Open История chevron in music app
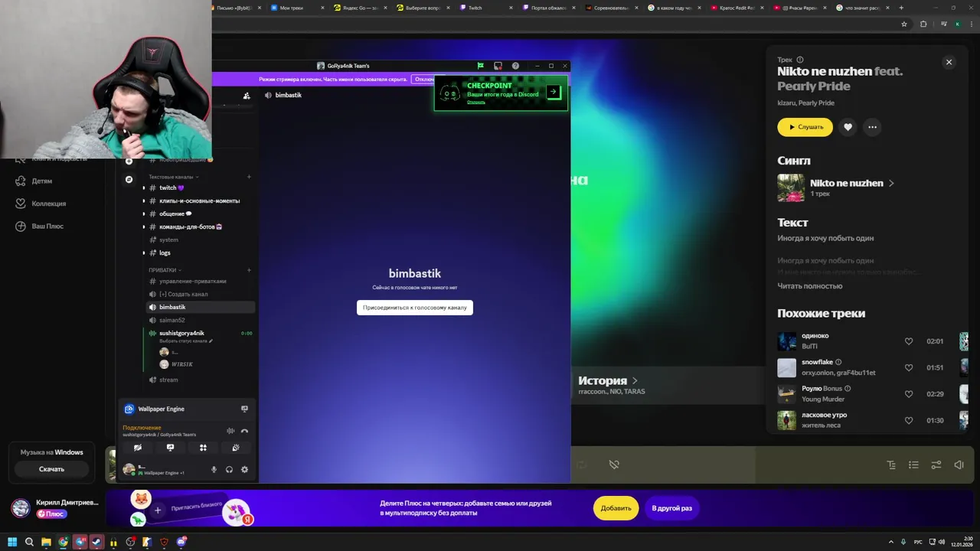980x551 pixels. tap(635, 380)
